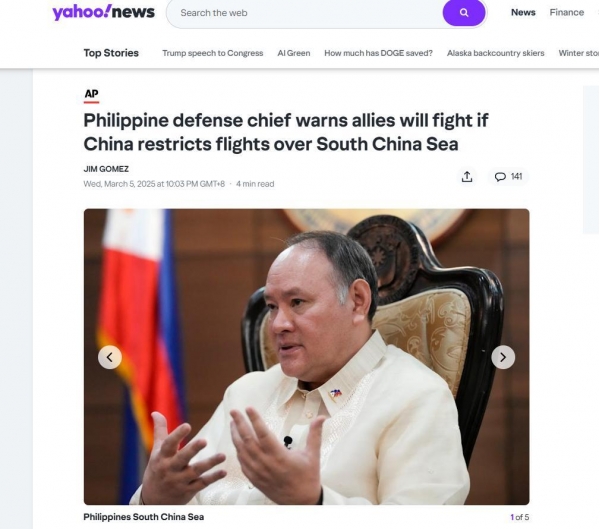Share the article via share icon
The height and width of the screenshot is (529, 600).
[x=467, y=176]
